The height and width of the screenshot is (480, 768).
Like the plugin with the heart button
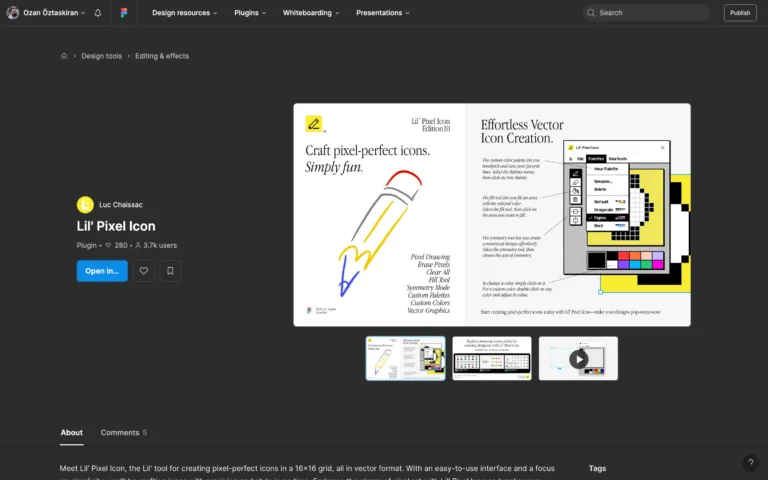144,271
